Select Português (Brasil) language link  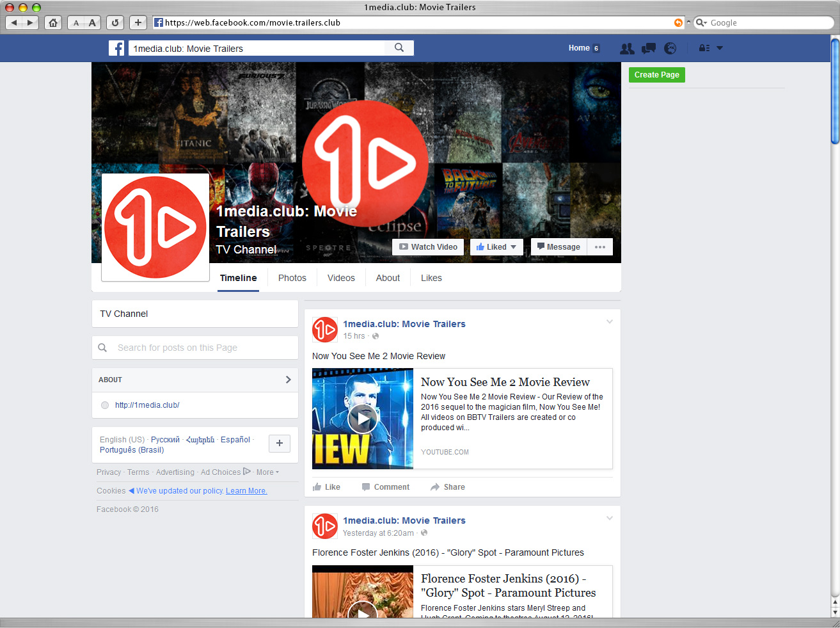(132, 450)
